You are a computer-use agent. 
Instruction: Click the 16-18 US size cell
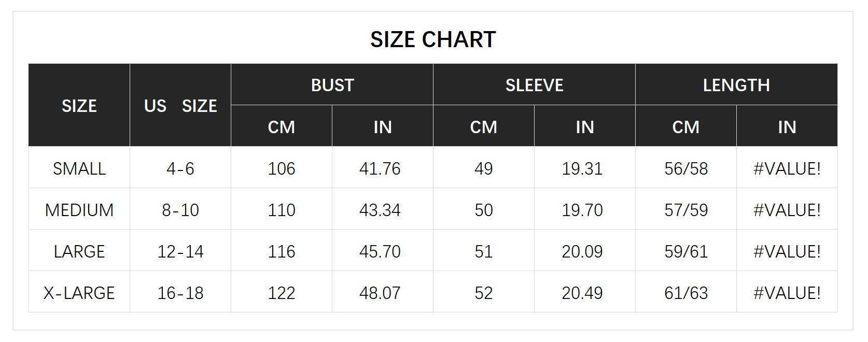coord(180,293)
